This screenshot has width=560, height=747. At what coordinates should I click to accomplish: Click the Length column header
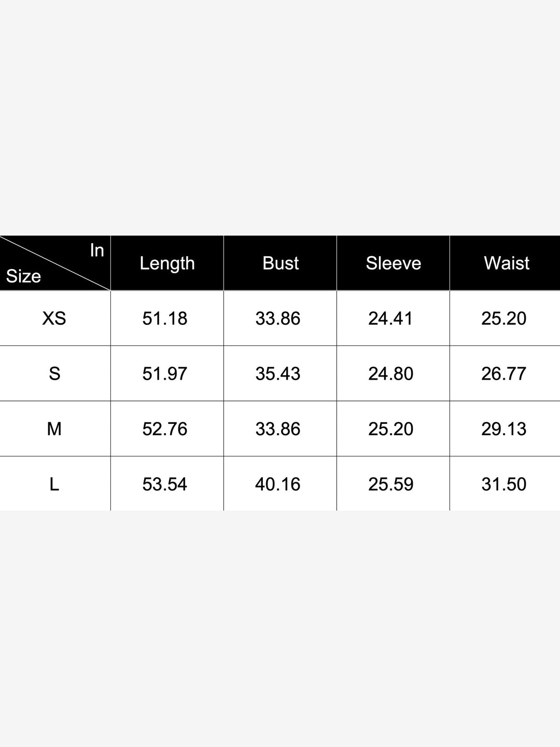(167, 263)
